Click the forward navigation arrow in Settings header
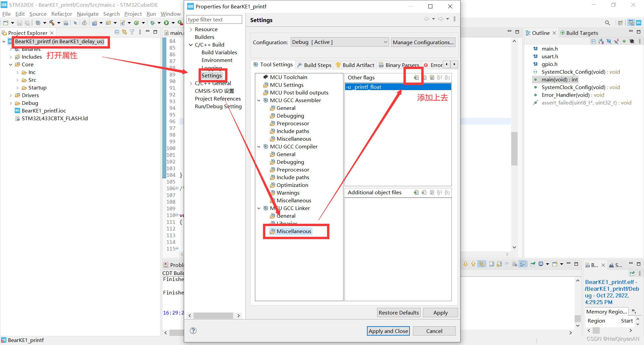 [441, 19]
